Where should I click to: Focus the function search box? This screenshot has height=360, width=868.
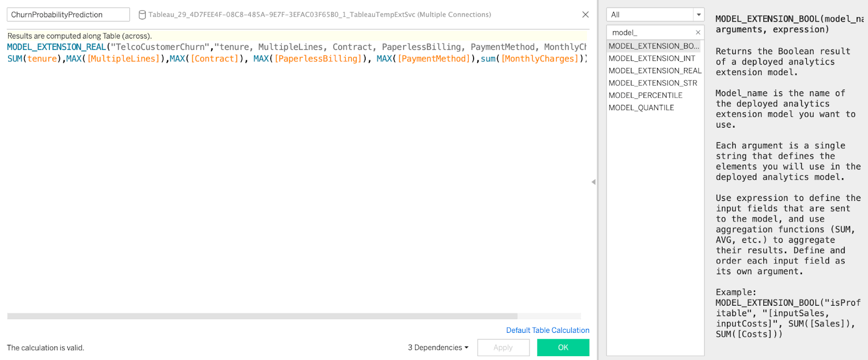(x=650, y=33)
